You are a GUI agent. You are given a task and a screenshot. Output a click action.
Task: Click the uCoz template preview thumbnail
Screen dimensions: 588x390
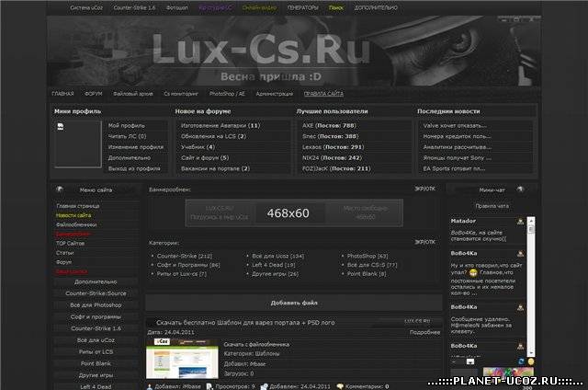coord(182,359)
